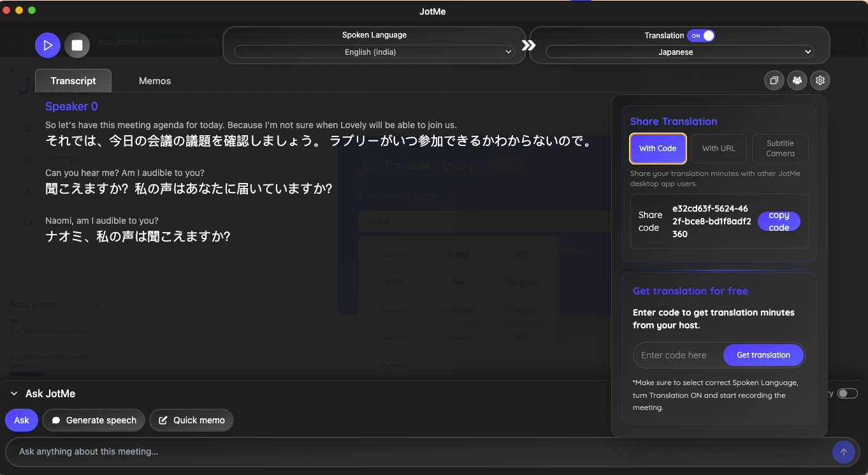
Task: Open the Spoken Language dropdown
Action: 374,52
